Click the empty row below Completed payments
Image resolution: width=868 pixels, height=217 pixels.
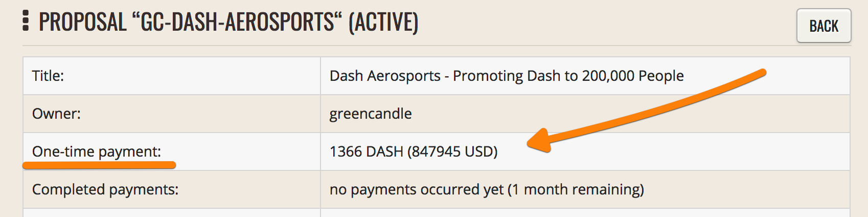(x=437, y=213)
